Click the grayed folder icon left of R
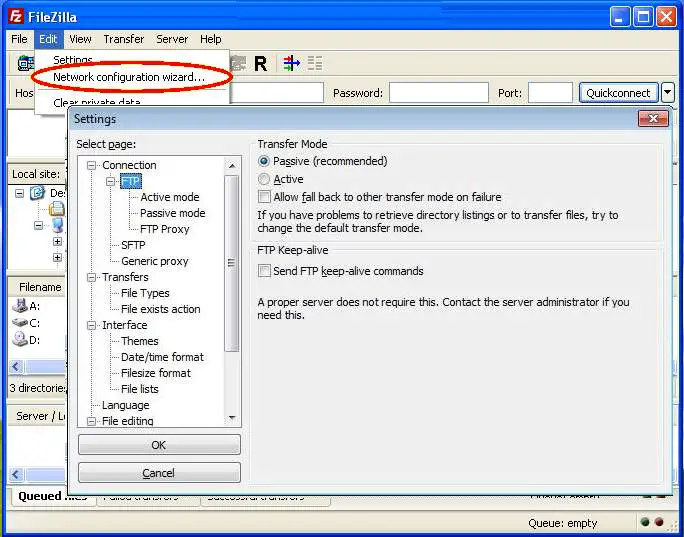The width and height of the screenshot is (684, 537). (x=238, y=64)
